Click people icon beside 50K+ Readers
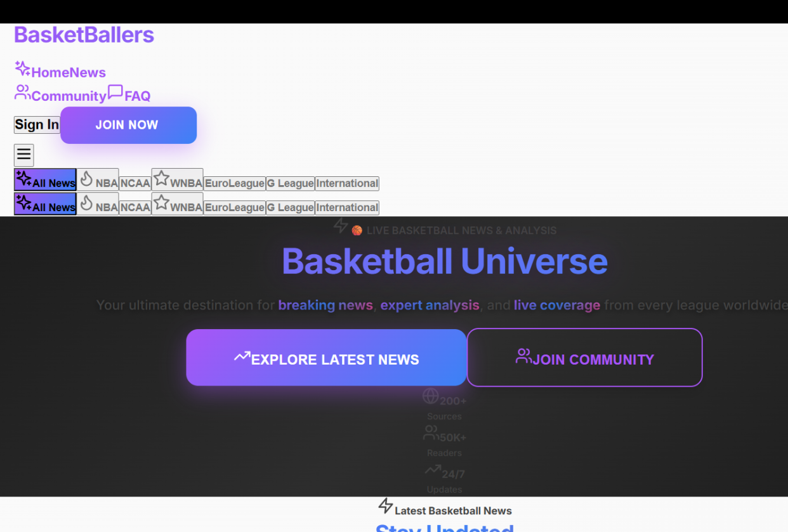This screenshot has width=788, height=532. point(431,433)
